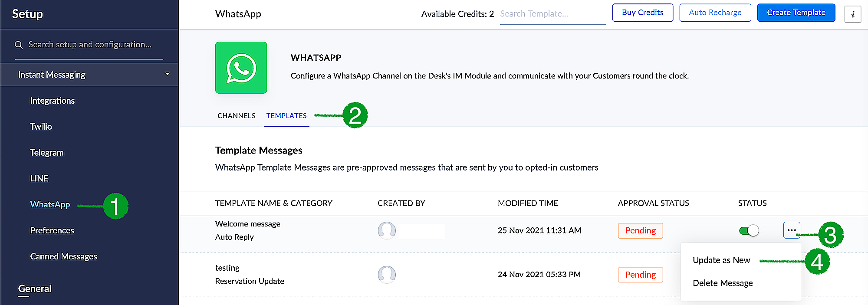Toggle the Welcome message status switch
868x305 pixels.
[749, 230]
